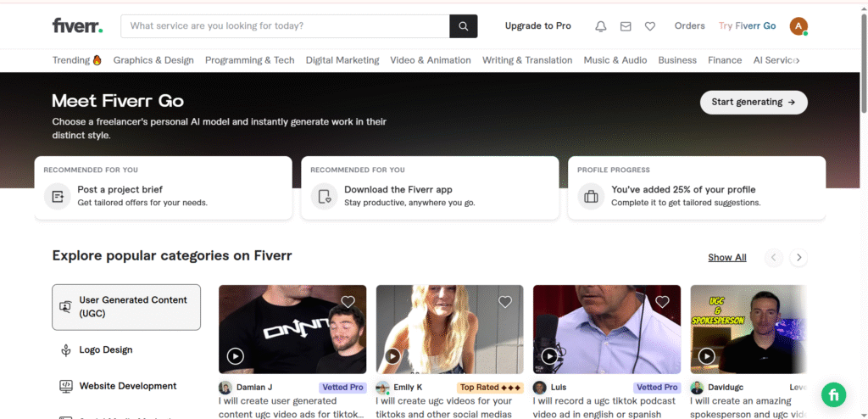
Task: Click the Meet Fiverr Go heading
Action: point(118,101)
